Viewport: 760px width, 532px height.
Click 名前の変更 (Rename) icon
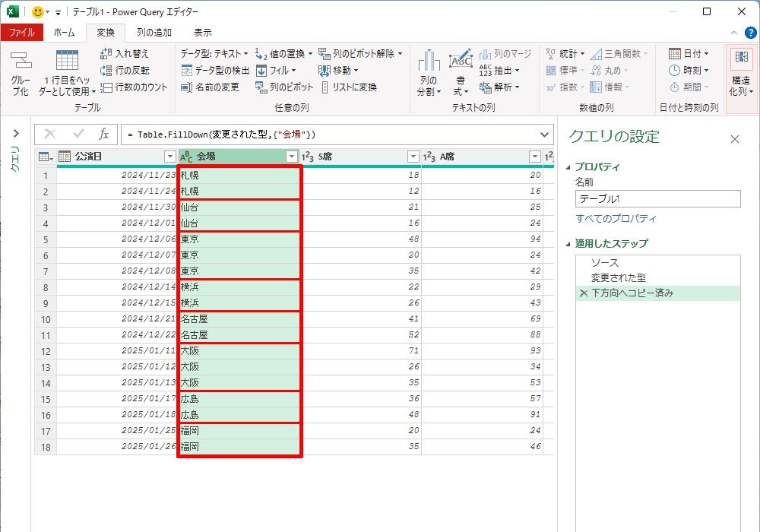pyautogui.click(x=187, y=87)
